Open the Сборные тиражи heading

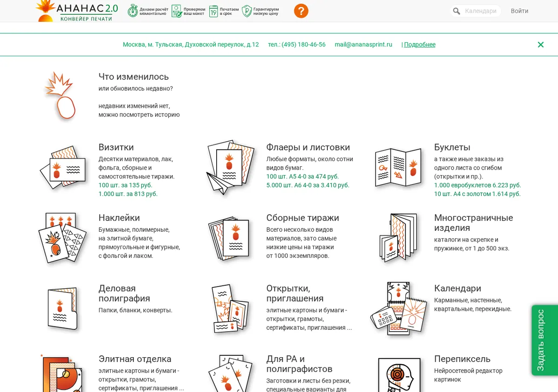303,218
